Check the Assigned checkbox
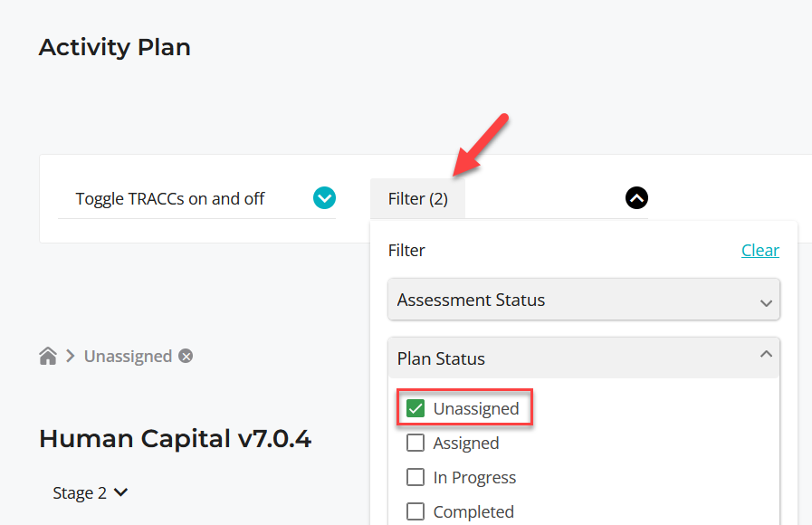This screenshot has height=525, width=812. click(416, 443)
